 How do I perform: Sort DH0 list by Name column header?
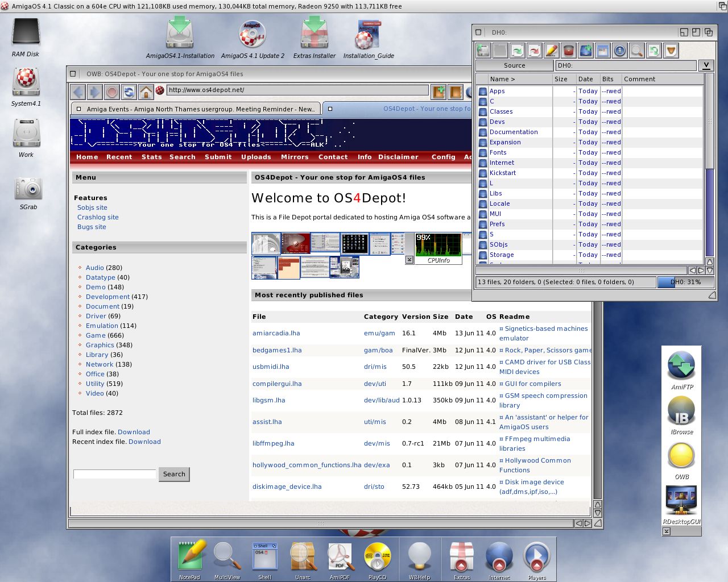[520, 79]
